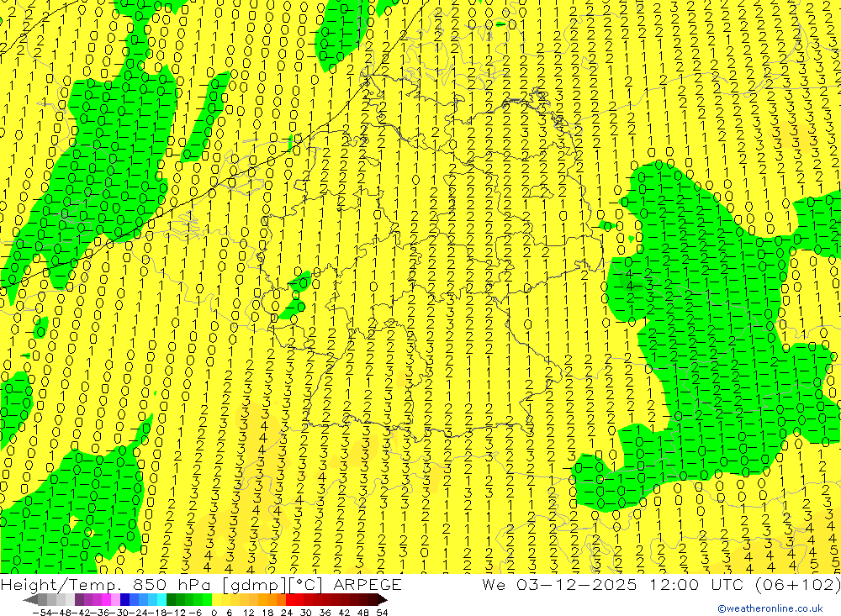This screenshot has width=841, height=616.
Task: Select the dark blue -30 legend swatch
Action: click(x=125, y=599)
